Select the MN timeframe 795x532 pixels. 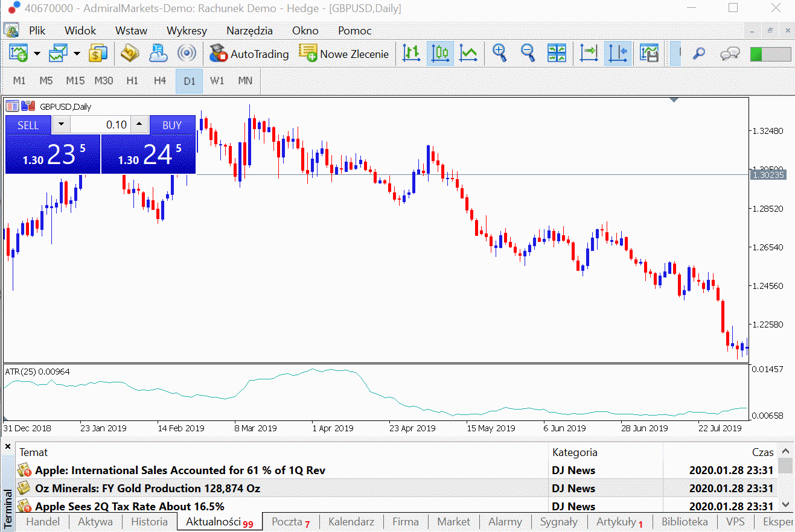point(245,81)
